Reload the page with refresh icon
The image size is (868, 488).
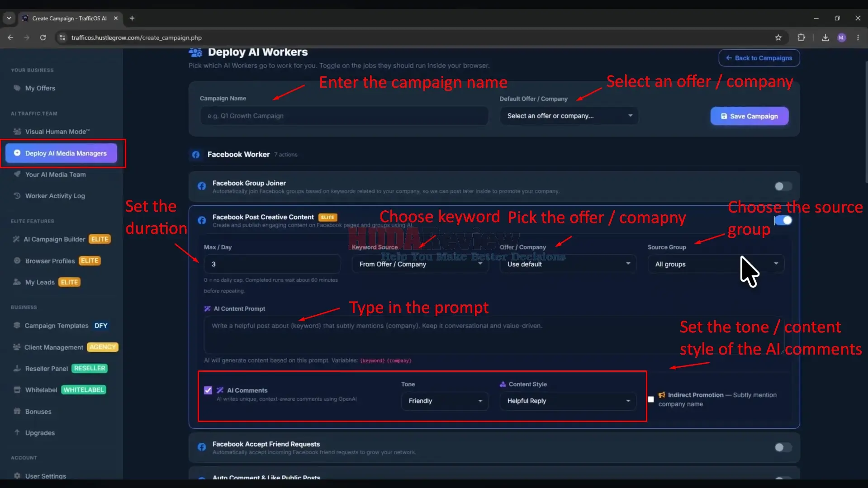[x=43, y=38]
